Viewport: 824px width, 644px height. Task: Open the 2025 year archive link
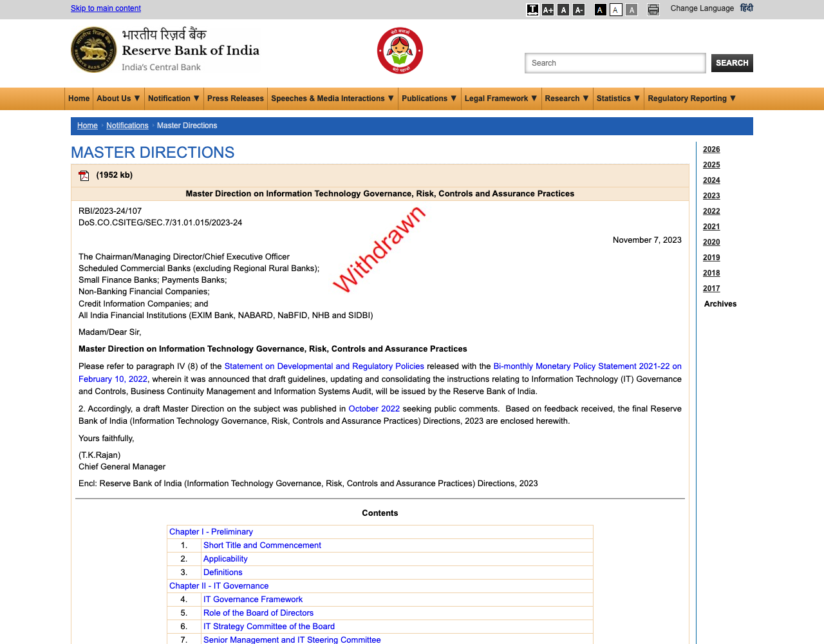click(711, 165)
